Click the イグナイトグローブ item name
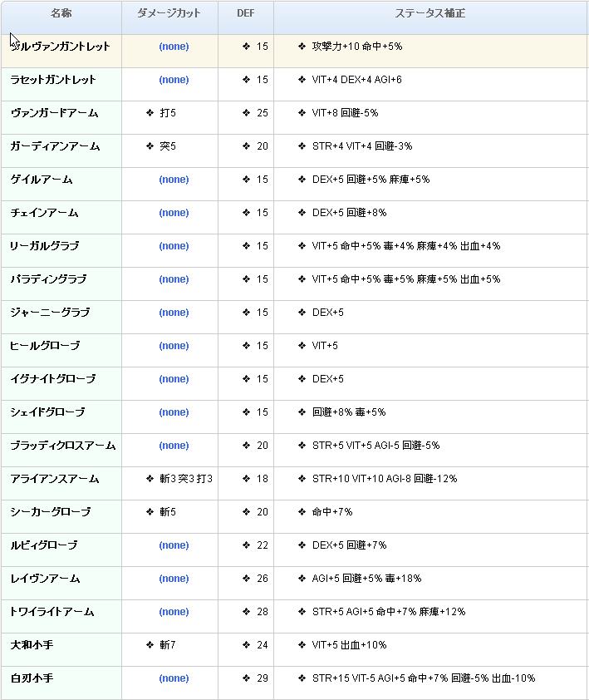Viewport: 589px width, 700px height. (x=52, y=379)
